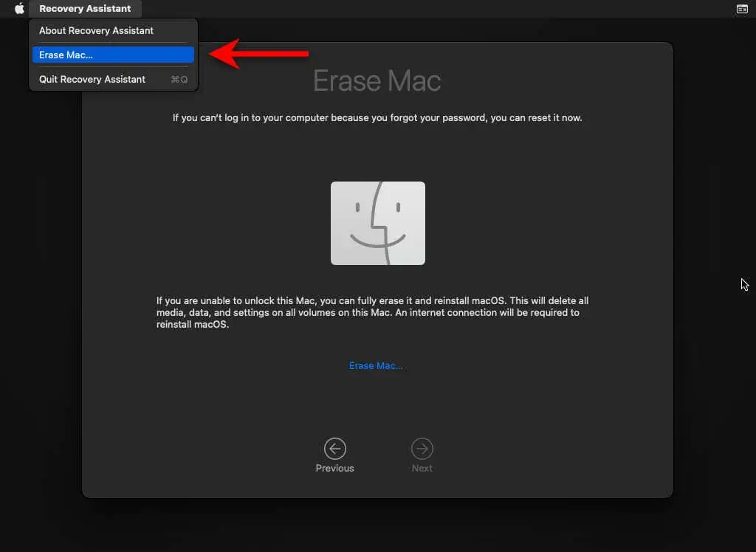Screen dimensions: 756x552
Task: Click the blue Erase Mac... link
Action: [376, 365]
